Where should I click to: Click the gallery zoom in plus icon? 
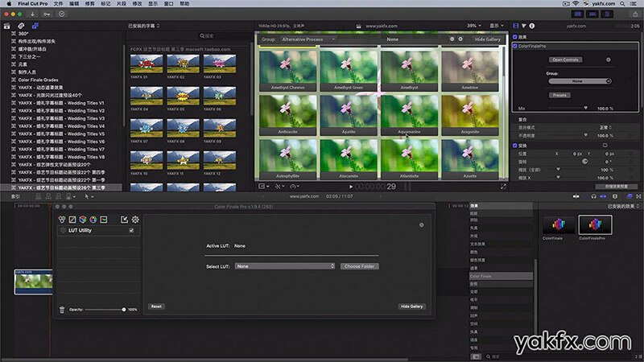coord(460,39)
